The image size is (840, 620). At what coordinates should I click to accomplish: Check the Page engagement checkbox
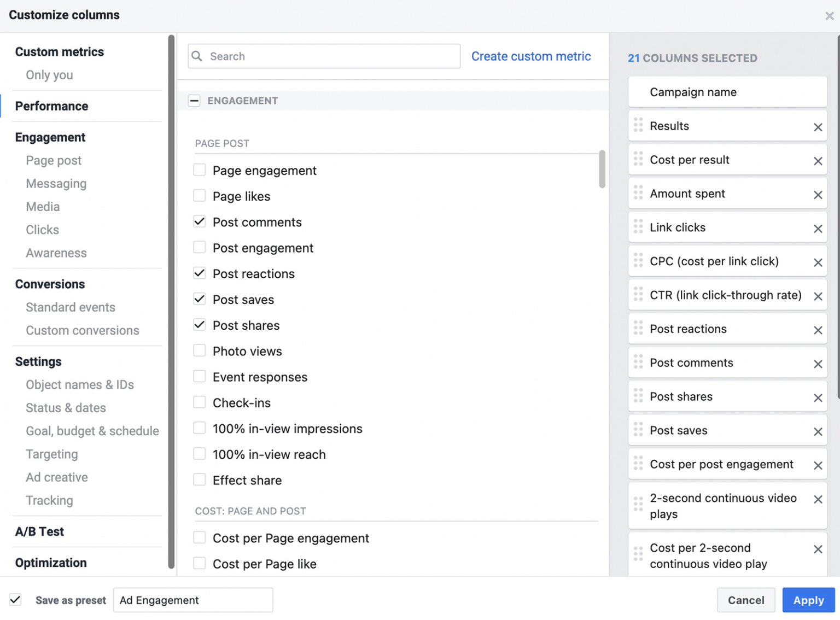pyautogui.click(x=200, y=170)
